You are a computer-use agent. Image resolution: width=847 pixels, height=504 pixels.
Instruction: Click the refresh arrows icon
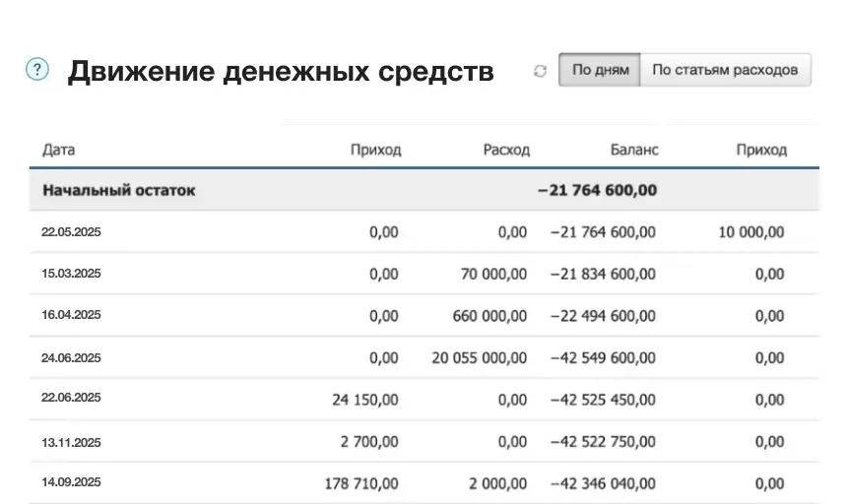pyautogui.click(x=540, y=71)
